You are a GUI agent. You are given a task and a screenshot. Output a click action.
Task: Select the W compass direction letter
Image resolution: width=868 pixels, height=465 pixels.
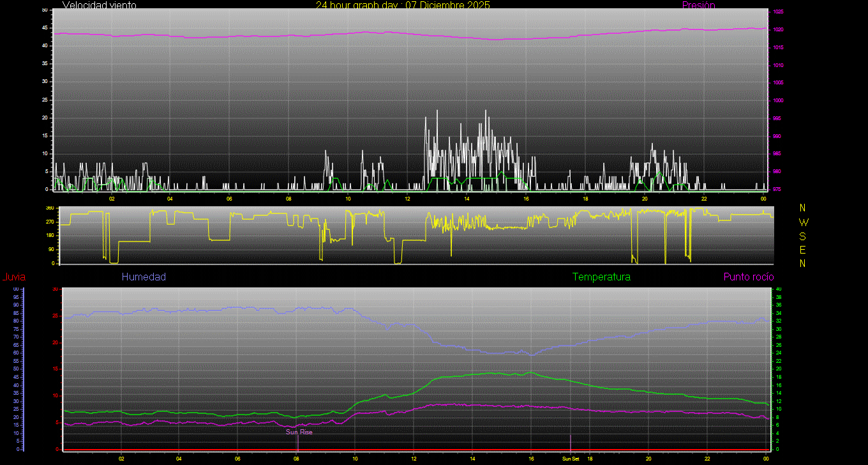[x=803, y=222]
